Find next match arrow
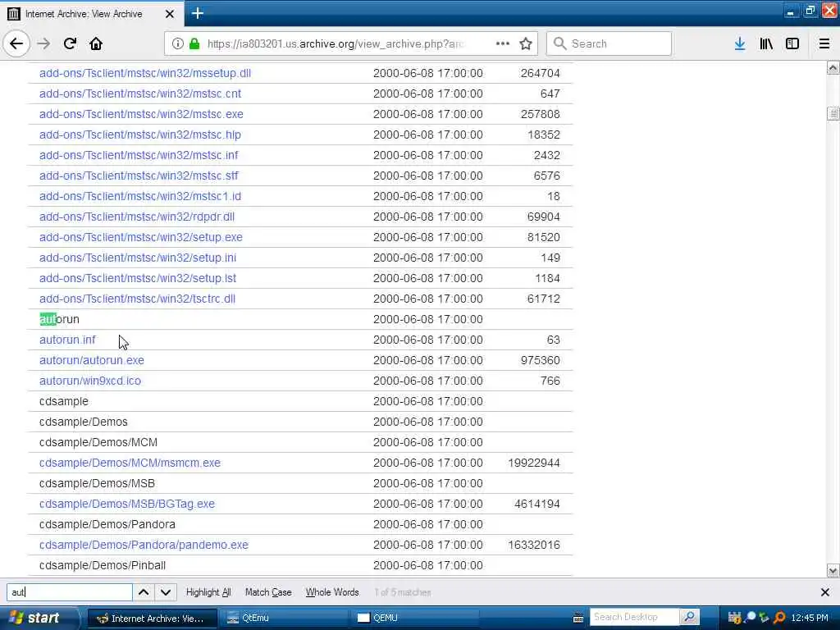 pos(166,592)
